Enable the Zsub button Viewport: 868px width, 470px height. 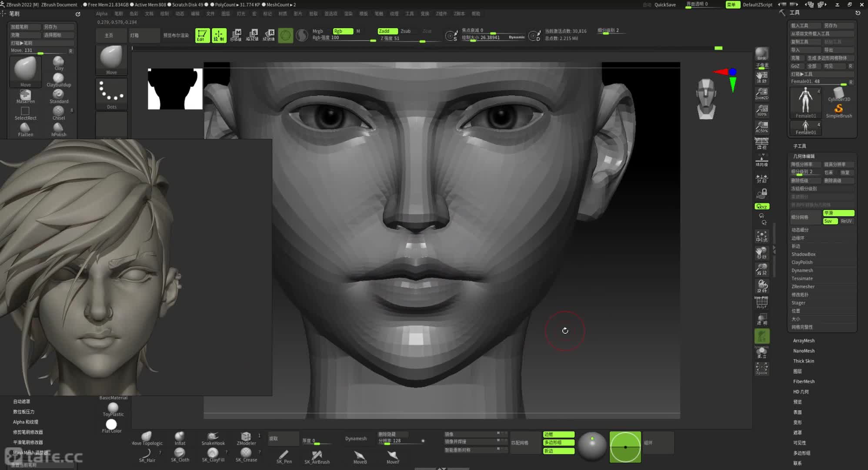tap(405, 31)
